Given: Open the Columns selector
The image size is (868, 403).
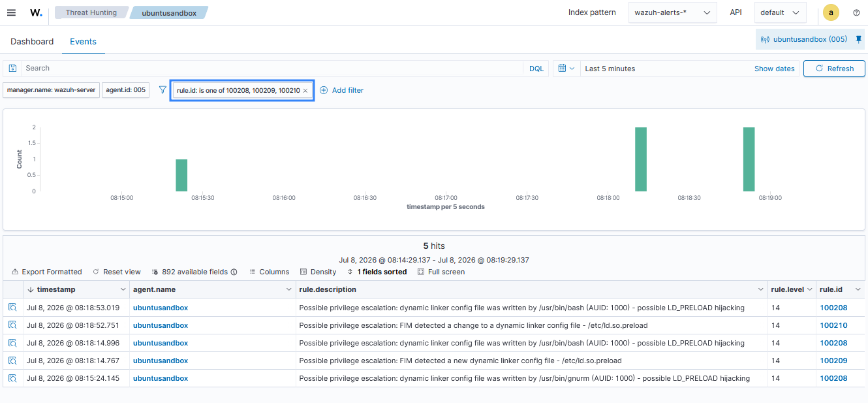Looking at the screenshot, I should [x=270, y=272].
